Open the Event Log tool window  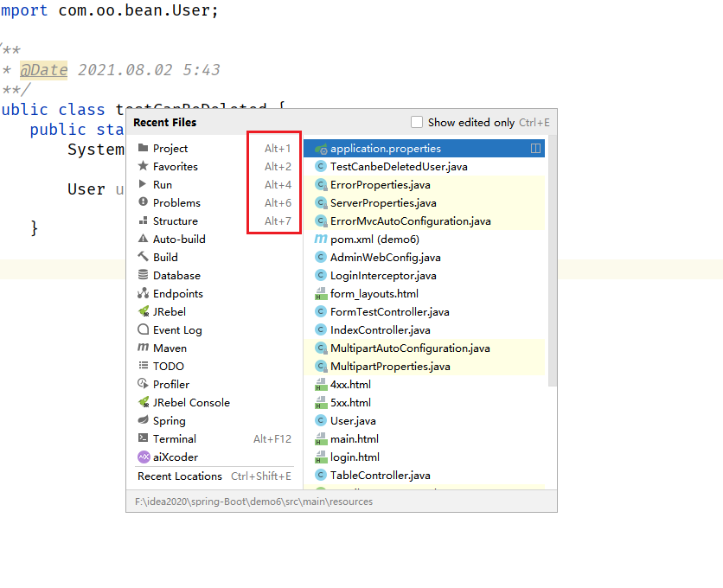[177, 329]
